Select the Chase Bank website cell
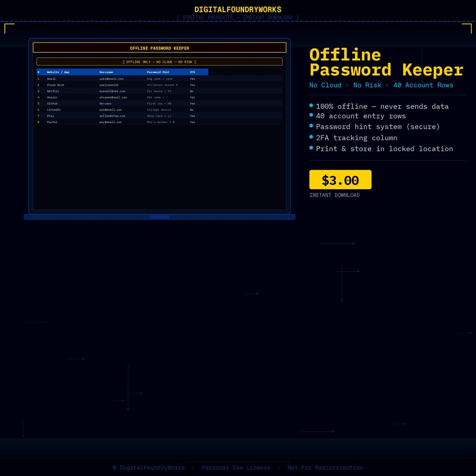This screenshot has width=476, height=476. click(x=56, y=85)
